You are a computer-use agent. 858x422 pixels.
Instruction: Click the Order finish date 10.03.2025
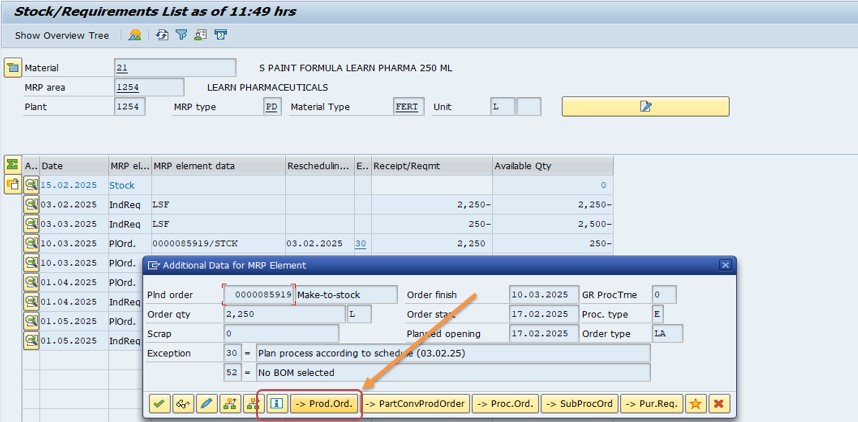[544, 294]
